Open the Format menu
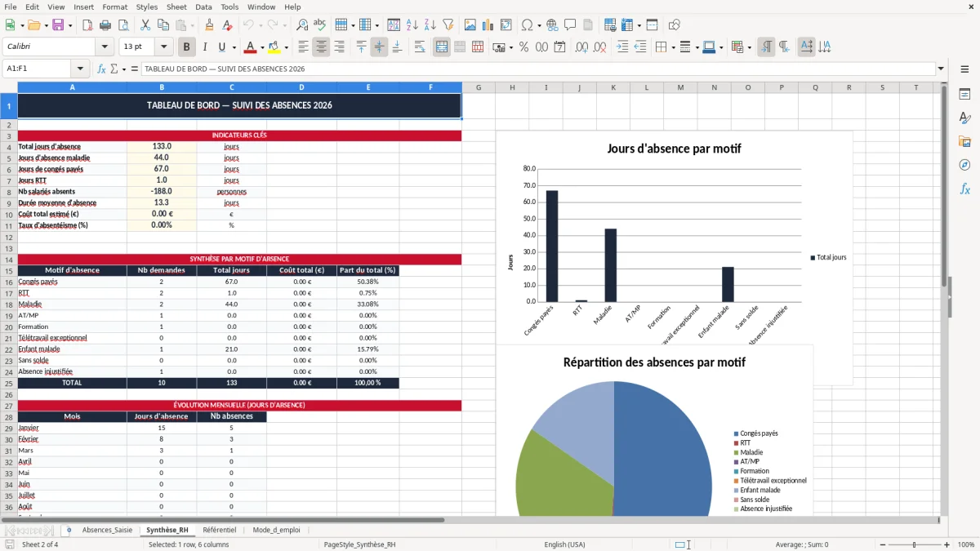This screenshot has width=980, height=551. point(114,7)
